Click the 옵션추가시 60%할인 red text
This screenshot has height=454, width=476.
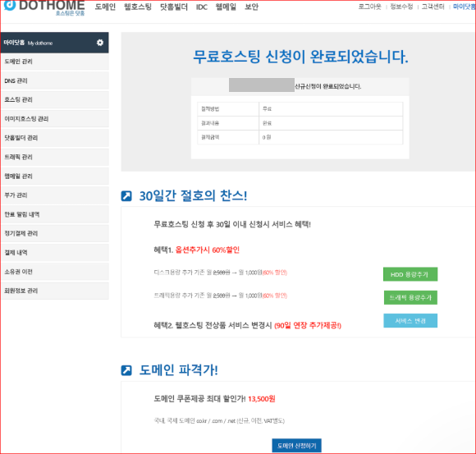[208, 250]
